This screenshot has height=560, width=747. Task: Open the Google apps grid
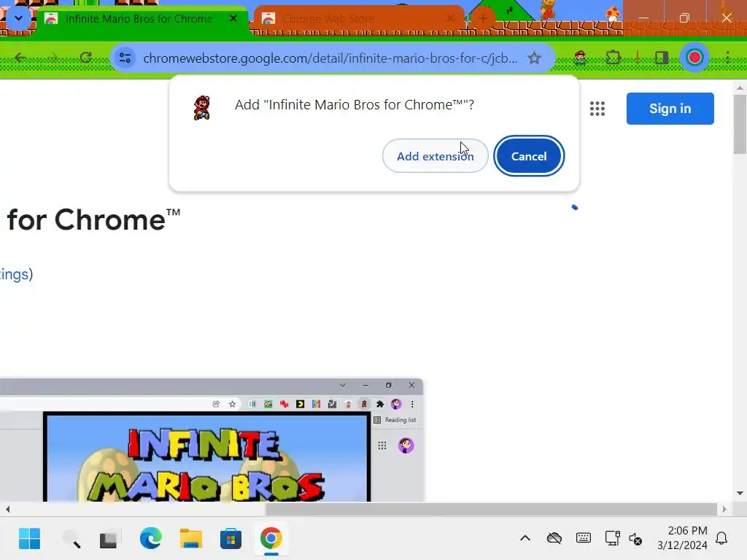597,109
